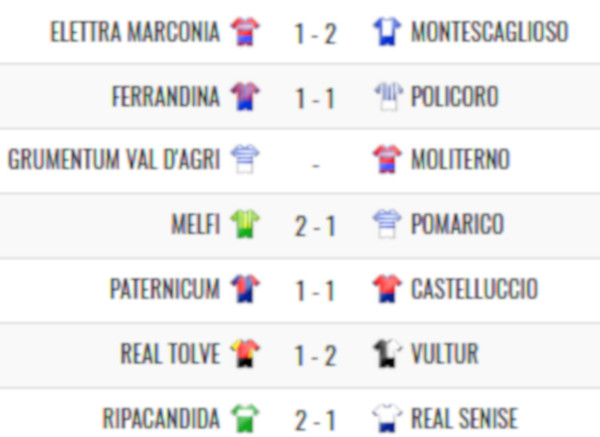The height and width of the screenshot is (437, 600).
Task: Click Montescaglioso's blue-white jersey icon
Action: click(387, 31)
